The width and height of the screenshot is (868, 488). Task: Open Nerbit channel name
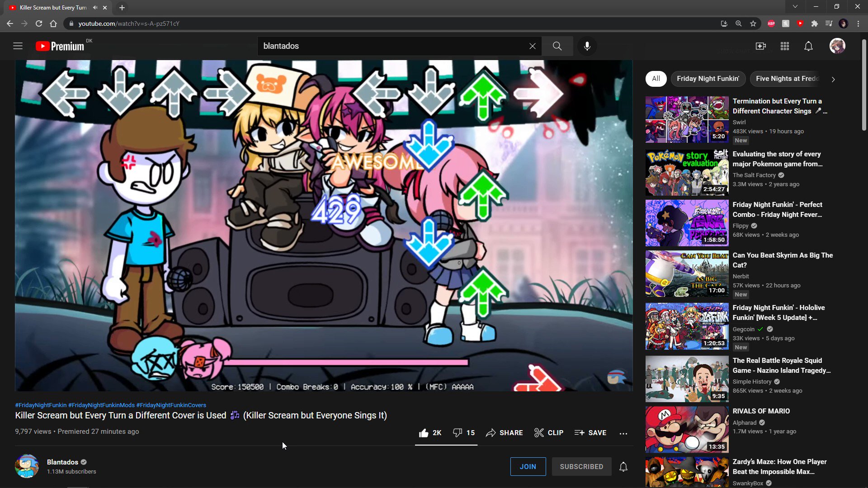[741, 277]
